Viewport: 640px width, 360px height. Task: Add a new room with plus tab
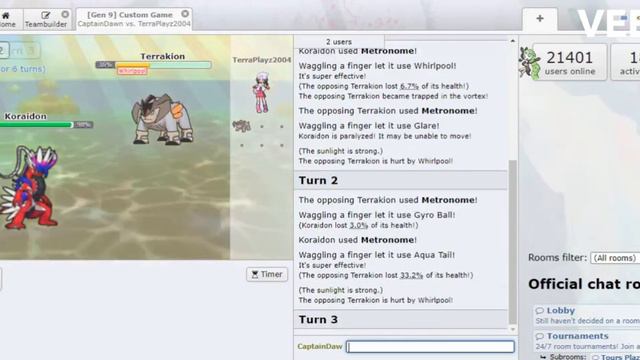(540, 18)
